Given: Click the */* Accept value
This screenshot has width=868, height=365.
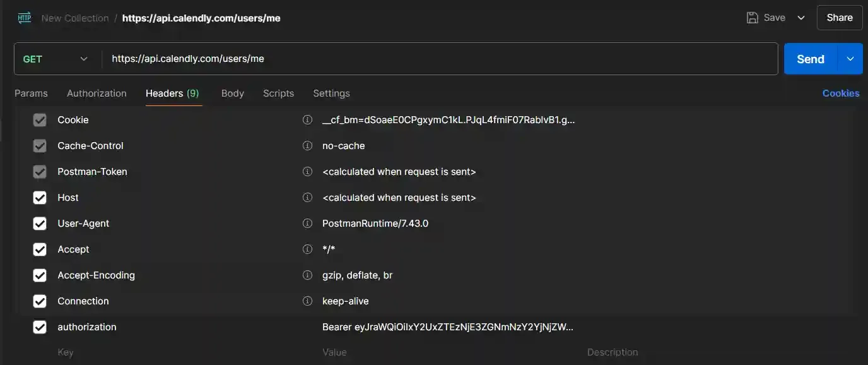Looking at the screenshot, I should (329, 249).
